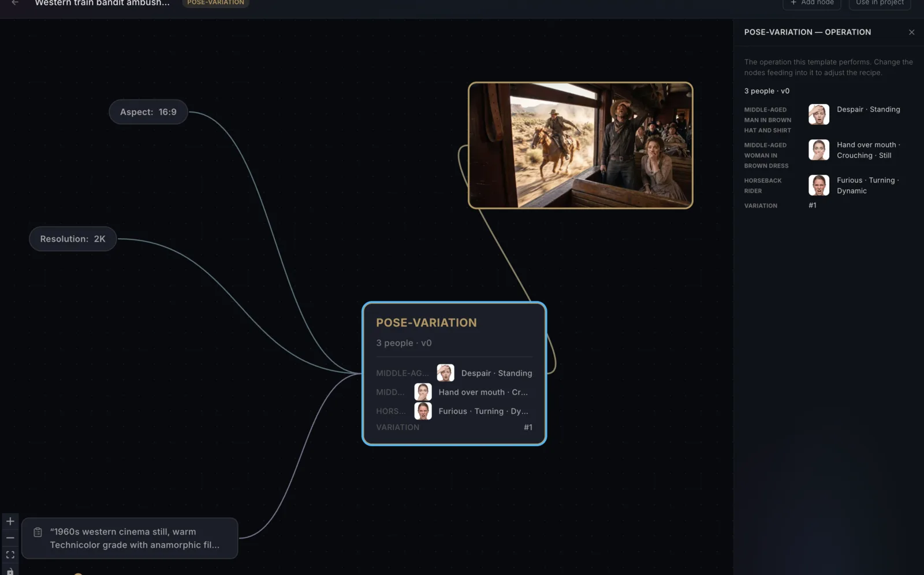Screen dimensions: 924x575
Task: Click the clipboard icon in prompt node
Action: point(38,532)
